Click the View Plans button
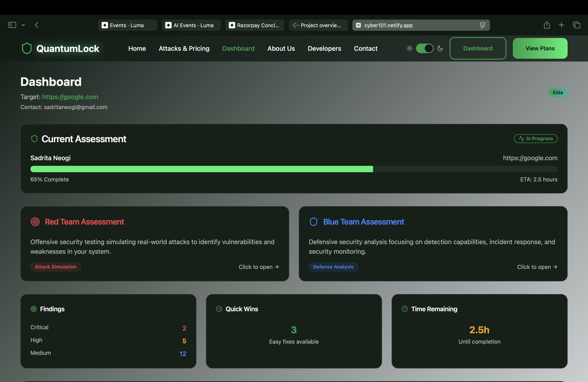The width and height of the screenshot is (588, 382). pyautogui.click(x=540, y=48)
